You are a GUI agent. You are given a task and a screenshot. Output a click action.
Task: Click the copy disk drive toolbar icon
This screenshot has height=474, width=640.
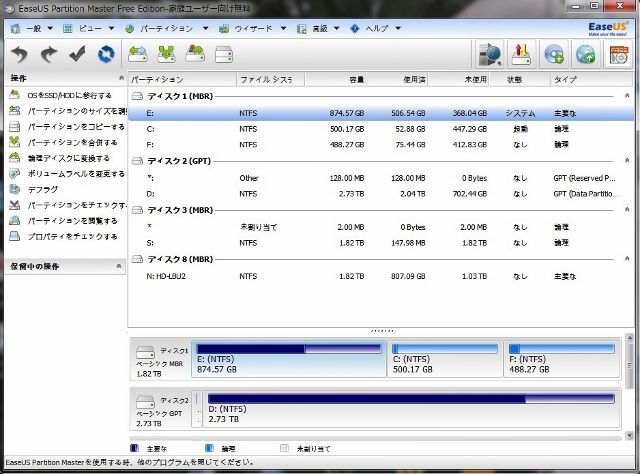(x=224, y=54)
